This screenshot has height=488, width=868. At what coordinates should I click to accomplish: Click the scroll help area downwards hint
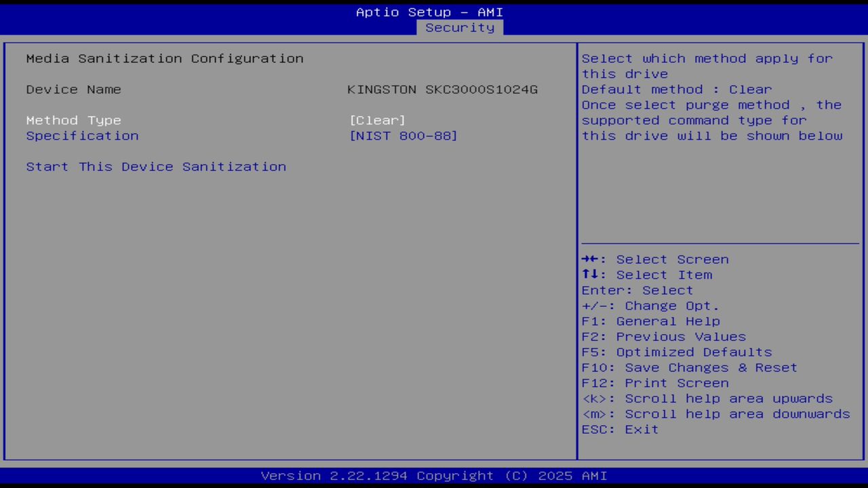click(x=715, y=413)
